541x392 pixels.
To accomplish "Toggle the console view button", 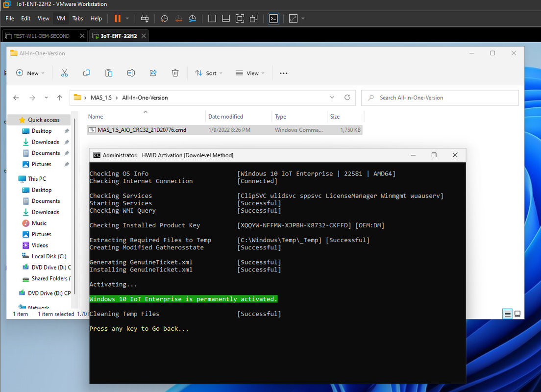I will 273,19.
